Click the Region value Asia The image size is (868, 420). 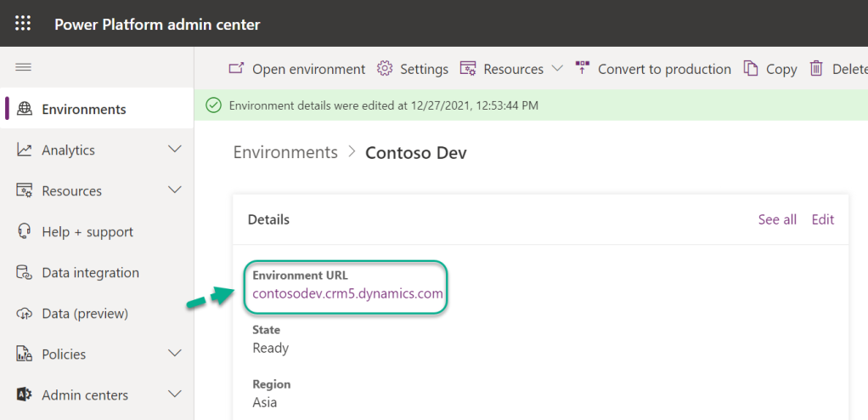click(x=265, y=402)
